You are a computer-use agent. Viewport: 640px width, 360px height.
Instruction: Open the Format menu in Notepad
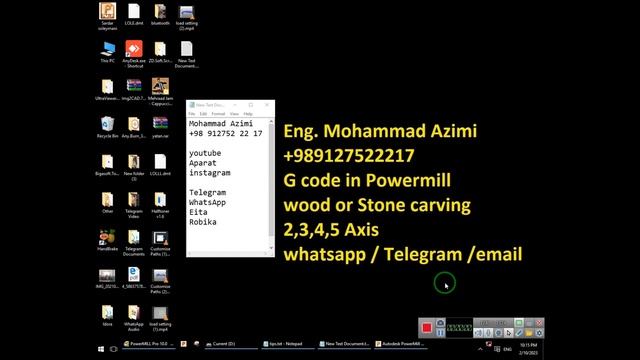[218, 114]
